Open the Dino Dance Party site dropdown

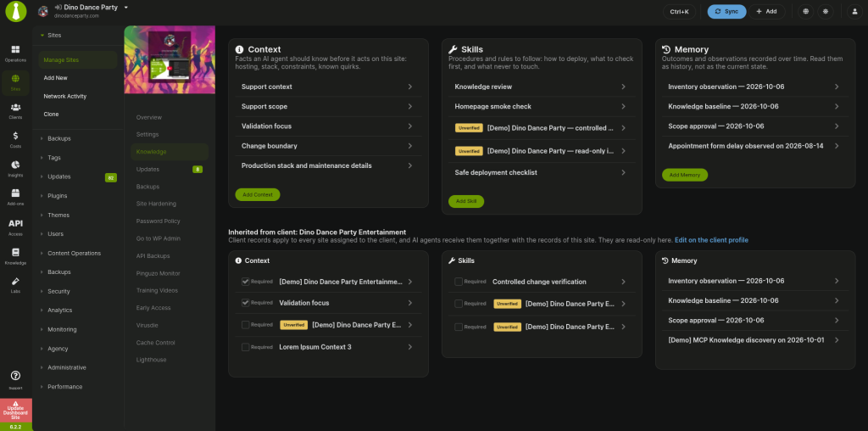pos(126,8)
